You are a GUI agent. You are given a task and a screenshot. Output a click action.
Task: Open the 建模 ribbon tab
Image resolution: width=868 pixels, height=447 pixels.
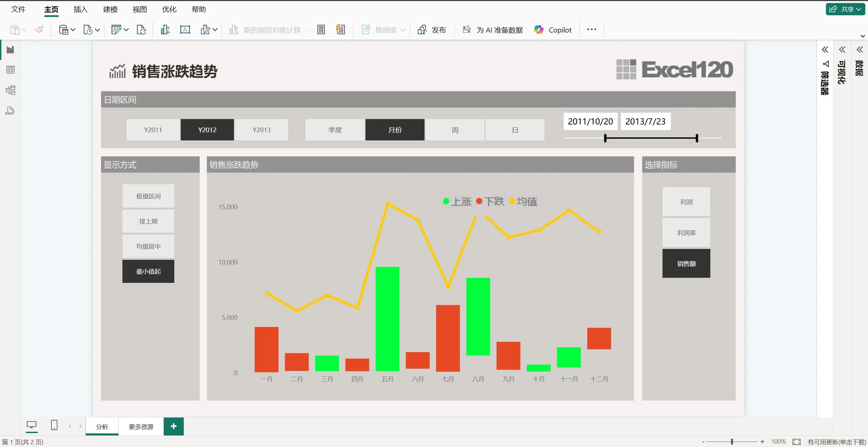click(x=110, y=9)
